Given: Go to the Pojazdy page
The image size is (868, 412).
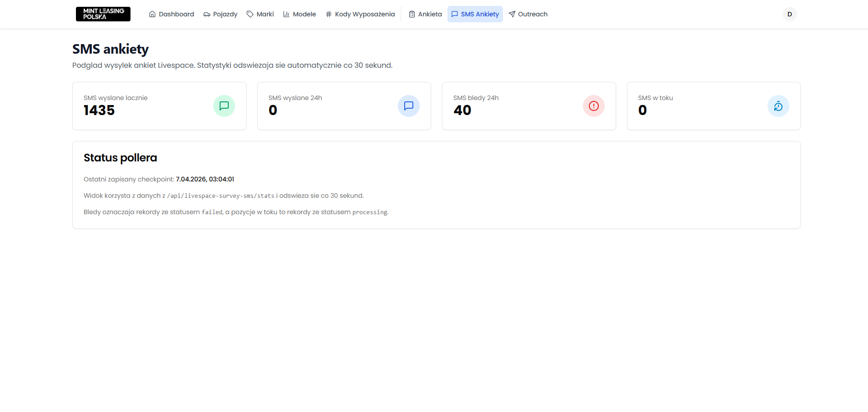Looking at the screenshot, I should [221, 14].
